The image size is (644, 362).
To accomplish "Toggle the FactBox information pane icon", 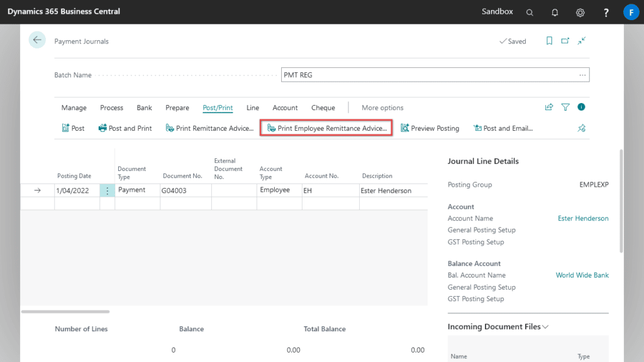I will click(582, 107).
